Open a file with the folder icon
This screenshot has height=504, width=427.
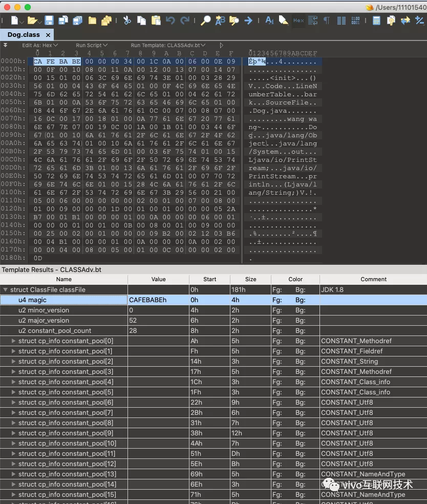(x=32, y=20)
